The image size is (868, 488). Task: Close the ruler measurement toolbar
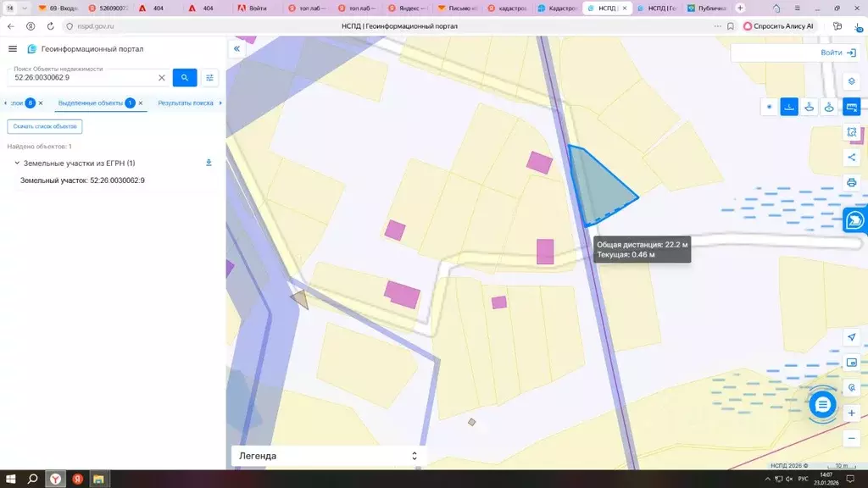pyautogui.click(x=851, y=107)
